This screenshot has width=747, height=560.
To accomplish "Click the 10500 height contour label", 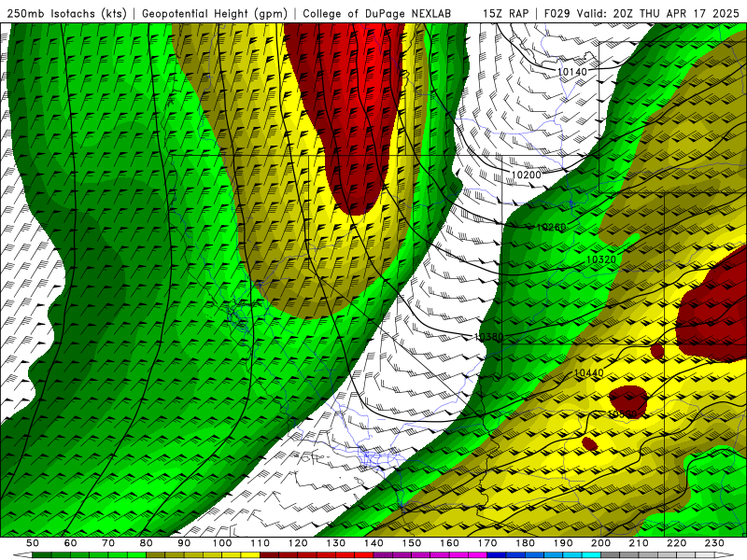I will point(622,413).
